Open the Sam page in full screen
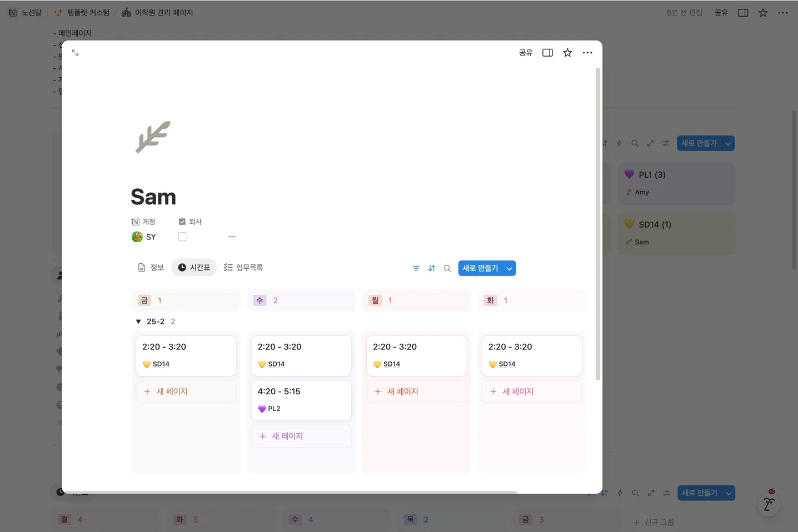This screenshot has width=798, height=532. point(75,52)
